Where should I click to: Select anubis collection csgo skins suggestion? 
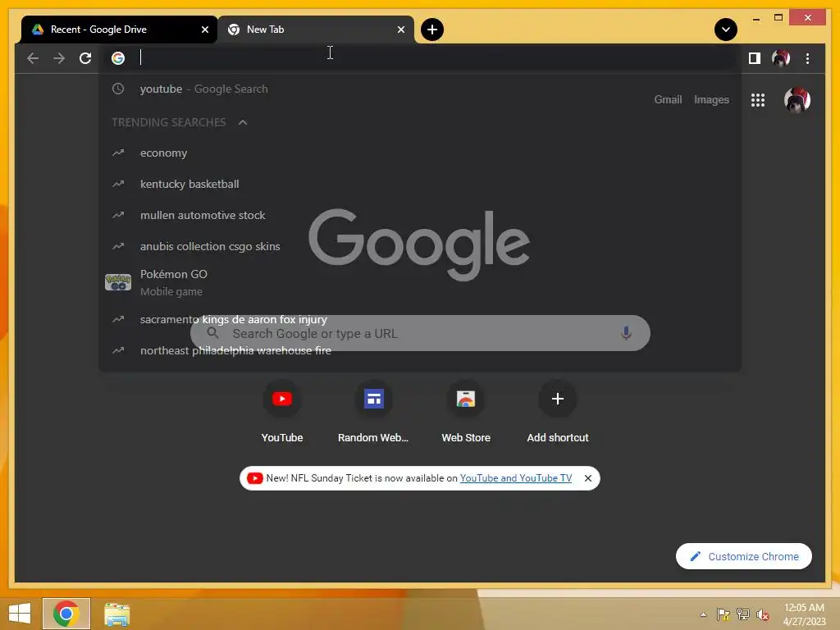(x=420, y=246)
